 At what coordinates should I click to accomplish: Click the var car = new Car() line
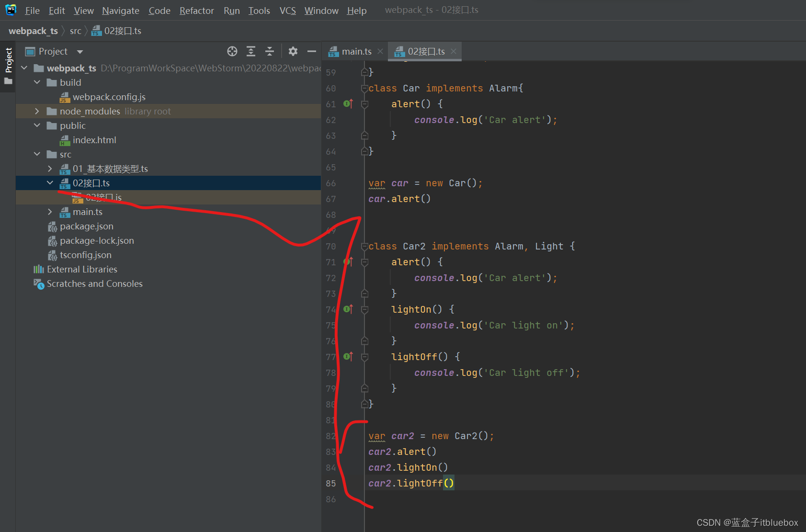pos(425,183)
